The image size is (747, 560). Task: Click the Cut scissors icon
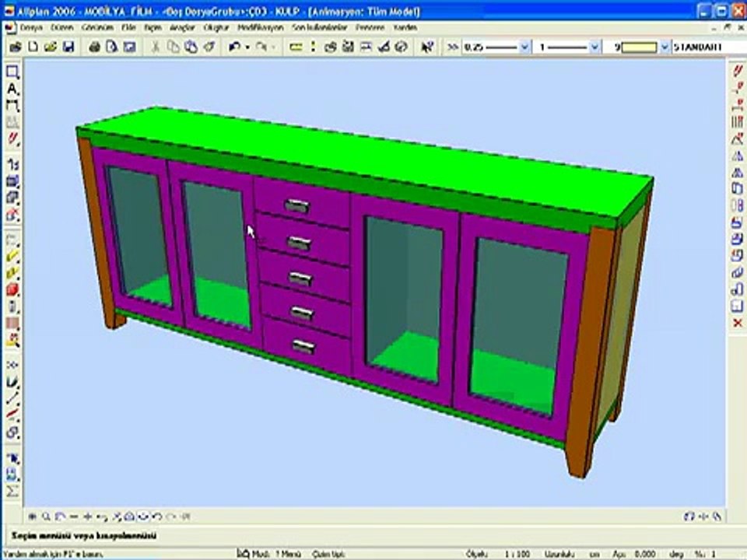point(155,47)
